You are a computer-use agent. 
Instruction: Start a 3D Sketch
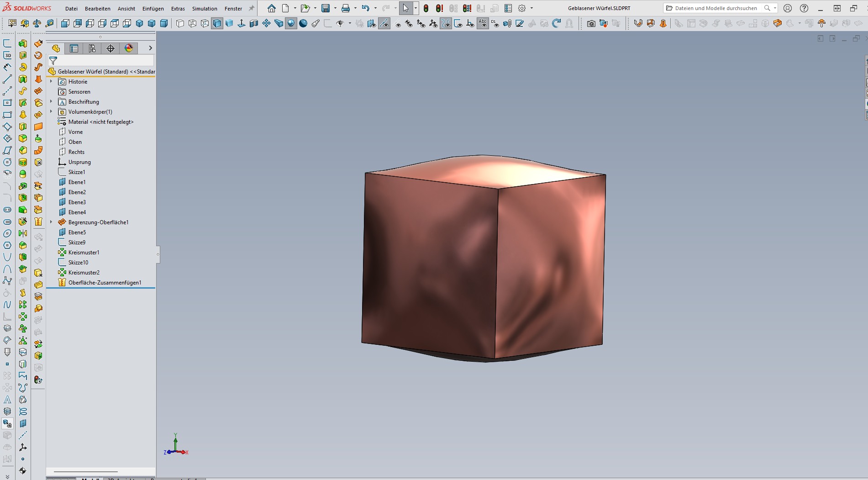coord(7,55)
